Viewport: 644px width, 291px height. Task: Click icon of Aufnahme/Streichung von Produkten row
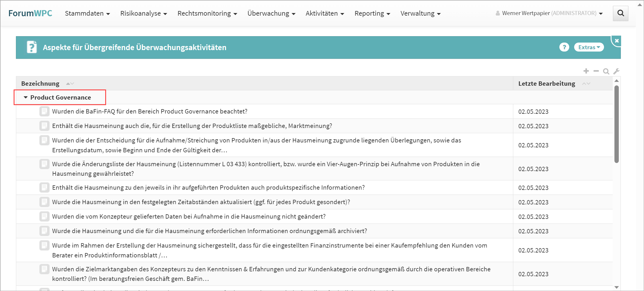[44, 140]
